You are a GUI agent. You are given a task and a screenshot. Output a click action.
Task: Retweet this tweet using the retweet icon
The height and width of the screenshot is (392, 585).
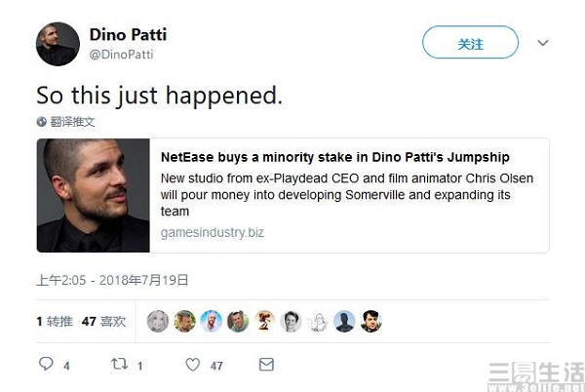[119, 365]
